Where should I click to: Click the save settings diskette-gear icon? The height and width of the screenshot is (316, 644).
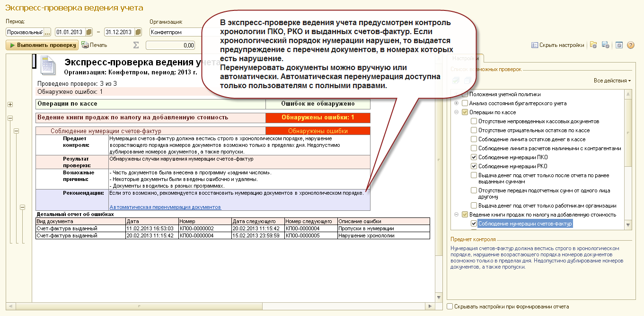tap(605, 45)
